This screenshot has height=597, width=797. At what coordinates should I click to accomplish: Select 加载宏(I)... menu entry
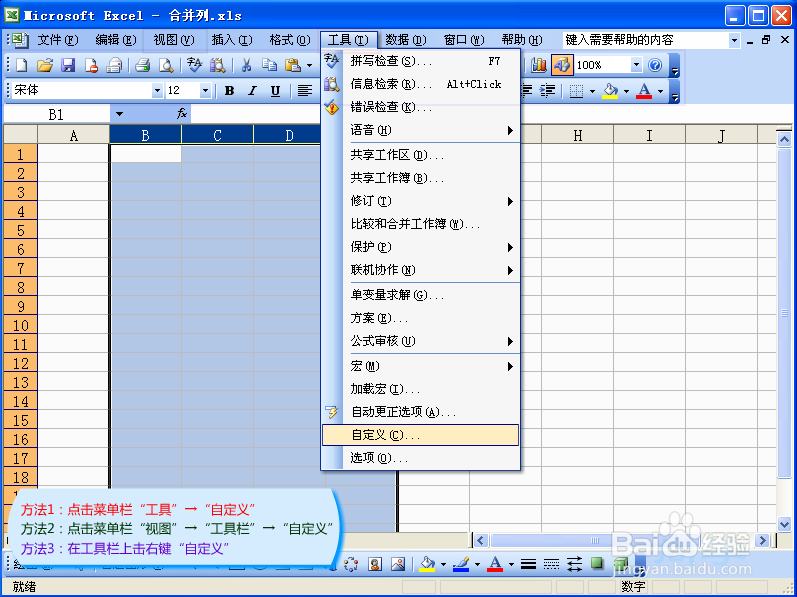pyautogui.click(x=420, y=389)
